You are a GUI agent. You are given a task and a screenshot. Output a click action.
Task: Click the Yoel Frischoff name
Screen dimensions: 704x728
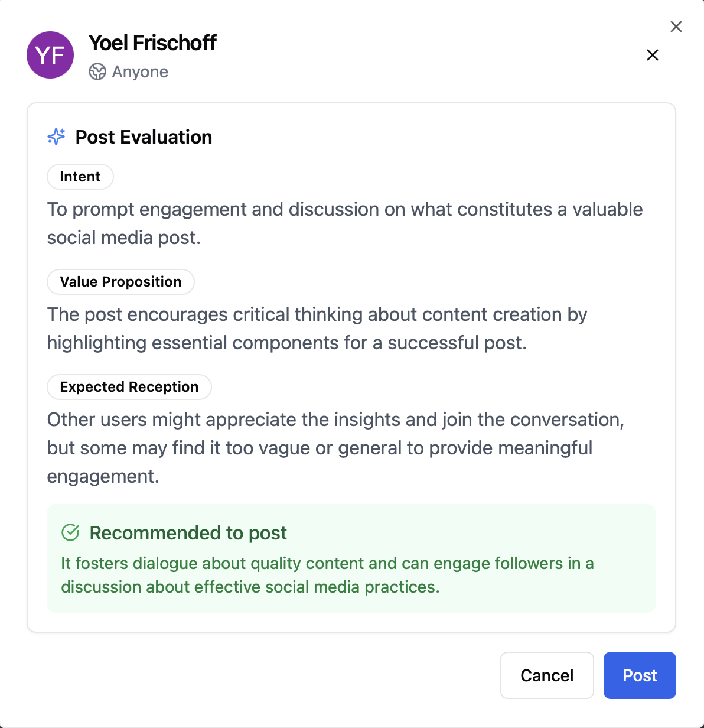point(152,43)
